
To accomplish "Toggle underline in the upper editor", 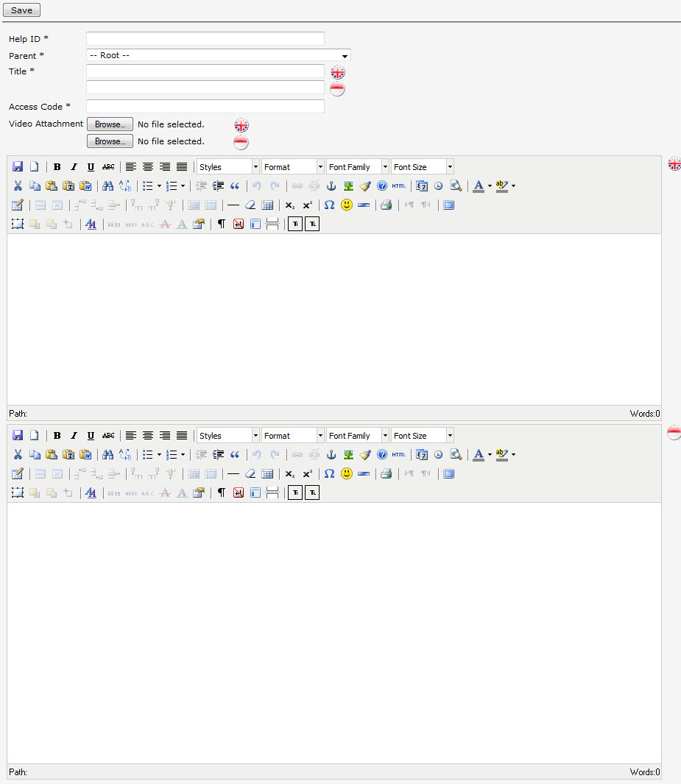I will [x=91, y=167].
